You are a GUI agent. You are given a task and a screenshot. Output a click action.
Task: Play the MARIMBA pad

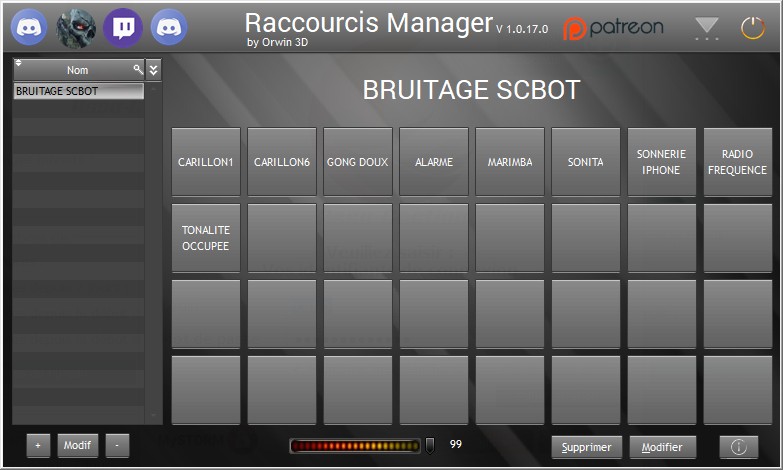pyautogui.click(x=510, y=162)
